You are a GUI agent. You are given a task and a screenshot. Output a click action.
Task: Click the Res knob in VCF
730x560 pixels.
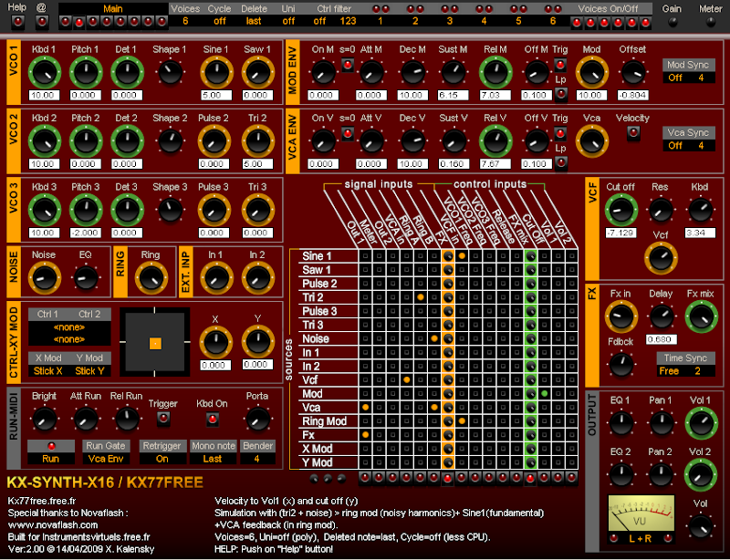[x=661, y=211]
